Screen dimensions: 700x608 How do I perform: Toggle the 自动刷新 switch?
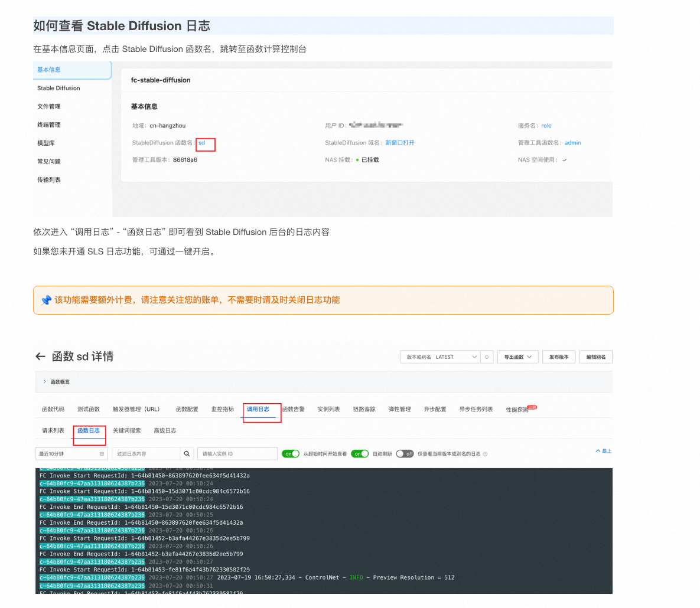360,454
